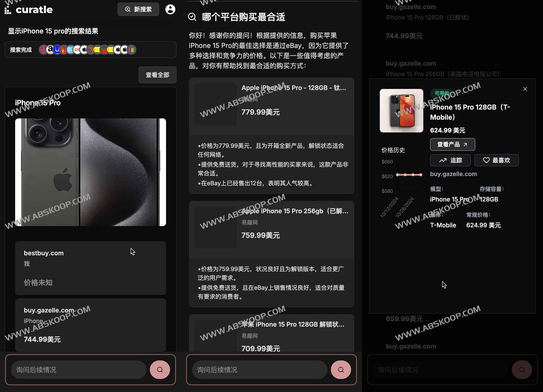Visit the buy.gazelle.com store link

click(x=453, y=174)
